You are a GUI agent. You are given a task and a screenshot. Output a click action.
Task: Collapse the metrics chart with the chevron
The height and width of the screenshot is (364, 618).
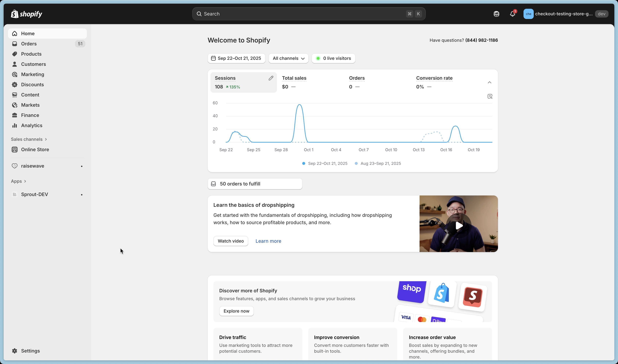489,82
